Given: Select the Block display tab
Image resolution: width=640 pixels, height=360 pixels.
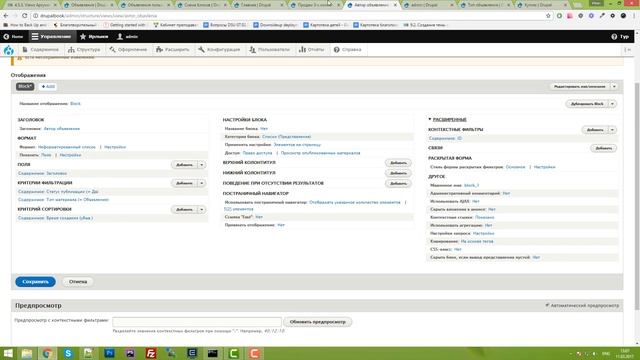Looking at the screenshot, I should click(x=25, y=87).
